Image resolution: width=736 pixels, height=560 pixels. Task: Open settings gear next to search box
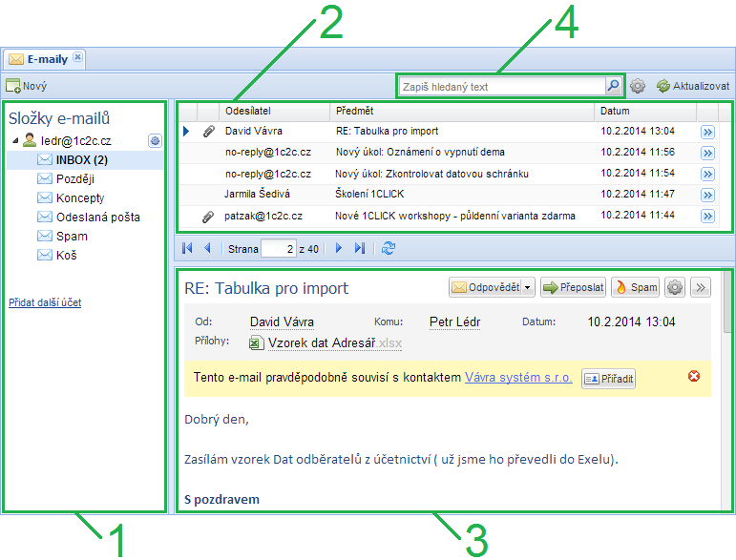point(638,86)
